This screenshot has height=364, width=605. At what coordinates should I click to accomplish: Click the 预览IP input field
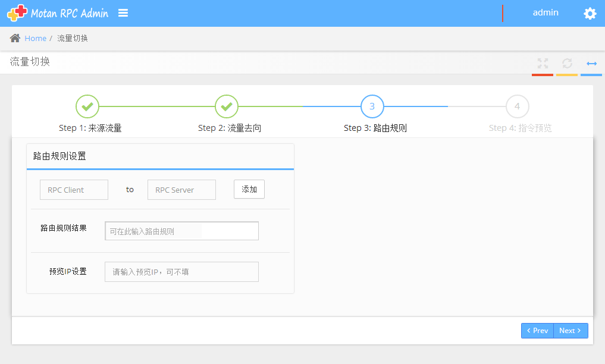tap(181, 272)
